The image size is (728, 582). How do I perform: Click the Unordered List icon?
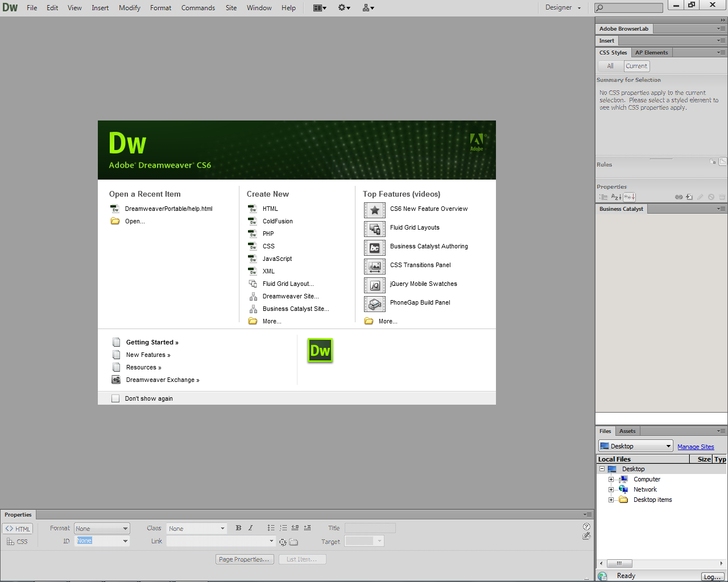click(x=271, y=528)
